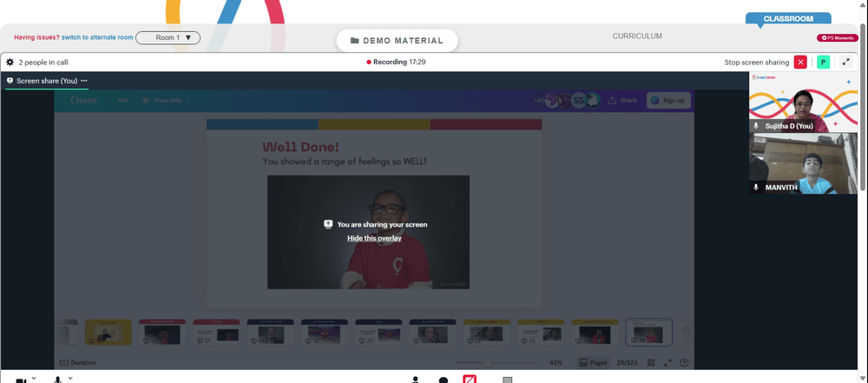Click the 25/123 page counter
The height and width of the screenshot is (383, 868).
tap(628, 362)
